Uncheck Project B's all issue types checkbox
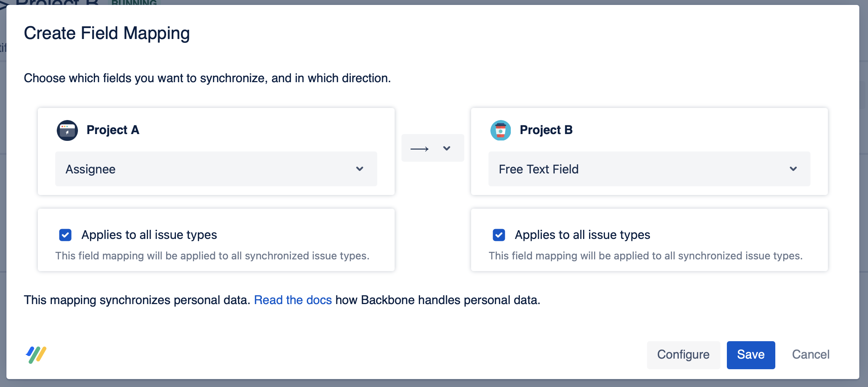The image size is (868, 387). [x=499, y=235]
